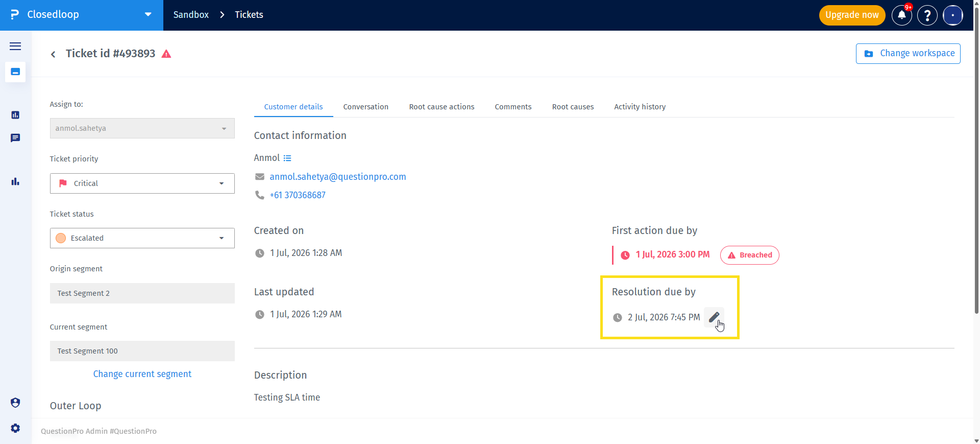Viewport: 980px width, 444px height.
Task: Click the anmol.sahetya@questionpro.com email link
Action: coord(338,177)
